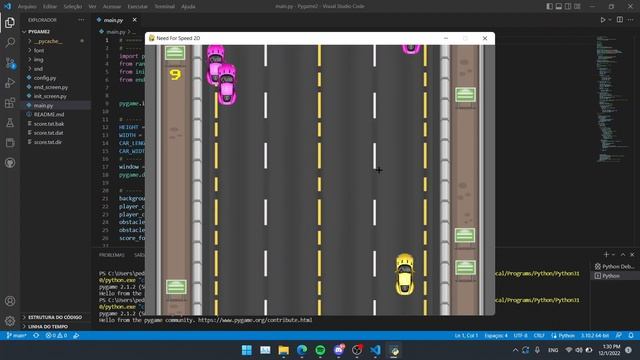Open Run and Debug view

coord(10,83)
